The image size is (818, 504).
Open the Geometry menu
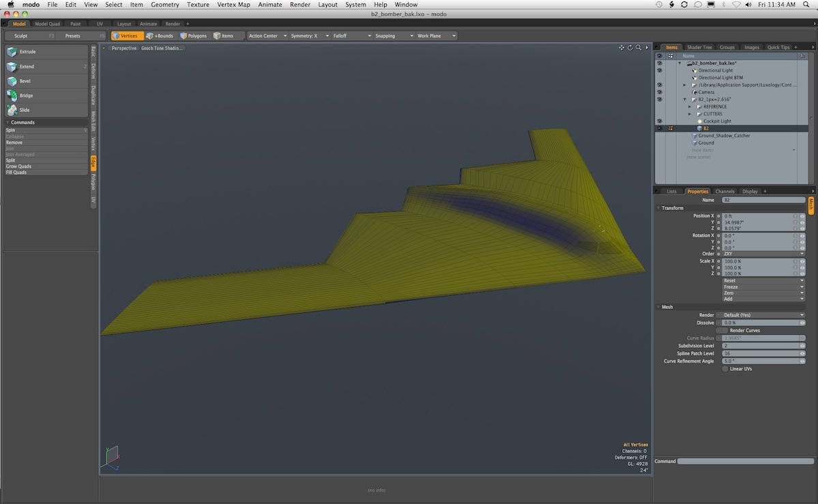pyautogui.click(x=164, y=5)
